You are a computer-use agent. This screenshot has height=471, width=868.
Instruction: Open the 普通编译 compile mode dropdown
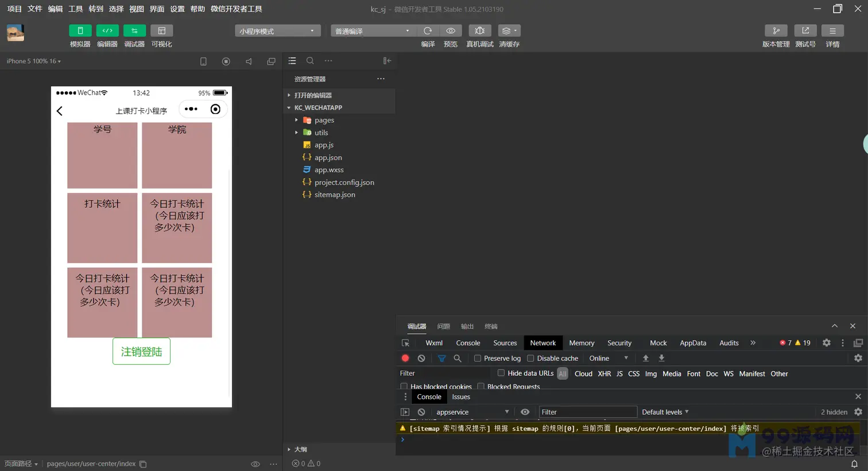[373, 31]
